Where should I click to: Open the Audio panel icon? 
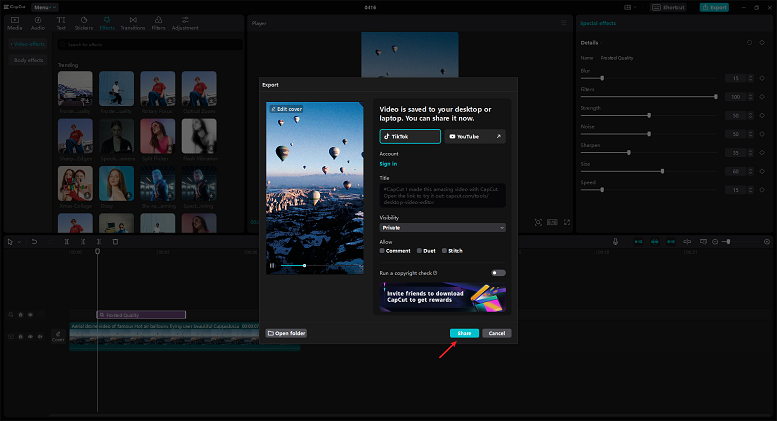(39, 21)
